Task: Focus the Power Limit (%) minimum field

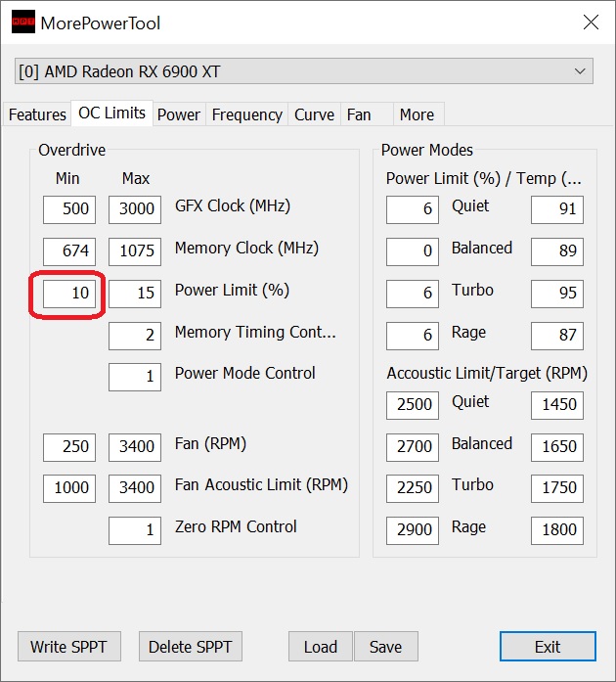Action: (69, 294)
